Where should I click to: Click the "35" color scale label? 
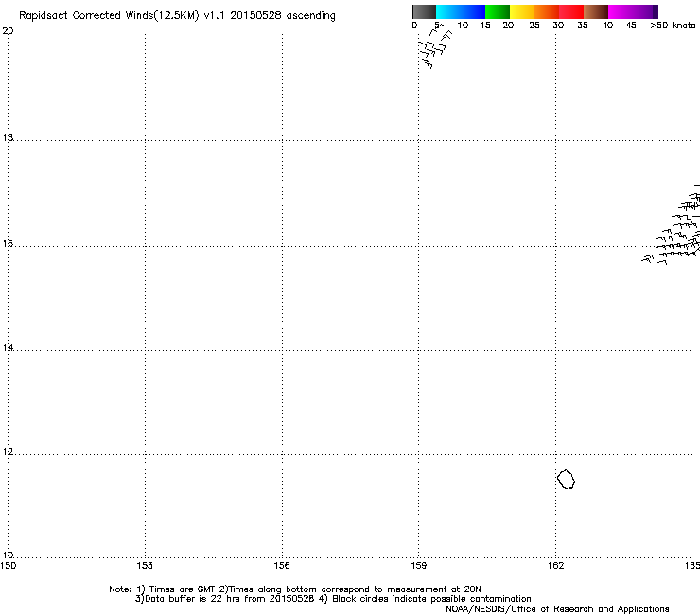[583, 26]
